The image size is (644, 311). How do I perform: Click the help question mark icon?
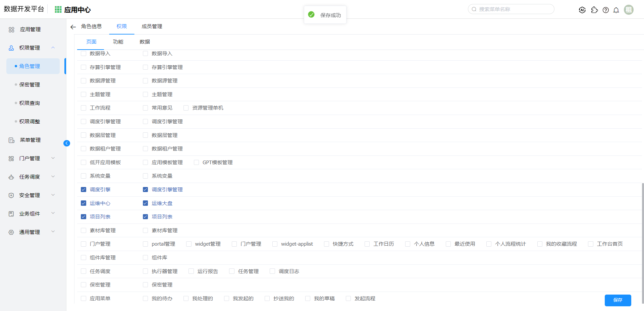tap(605, 10)
